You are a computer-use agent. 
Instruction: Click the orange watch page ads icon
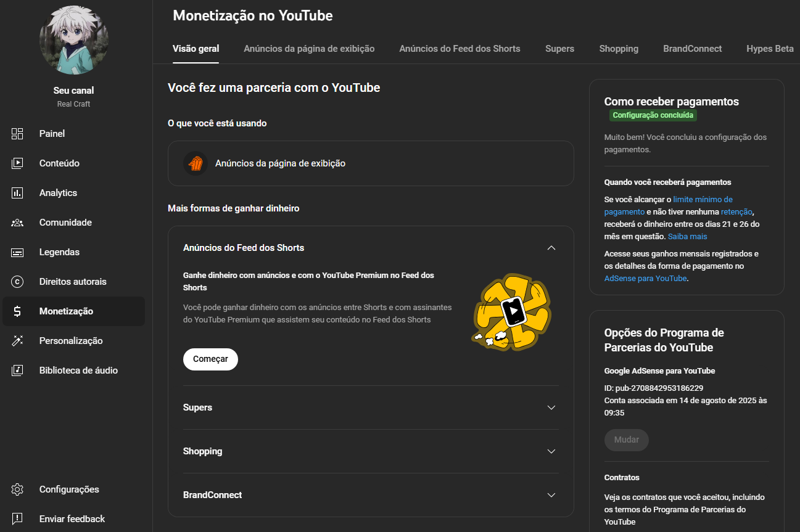(196, 163)
